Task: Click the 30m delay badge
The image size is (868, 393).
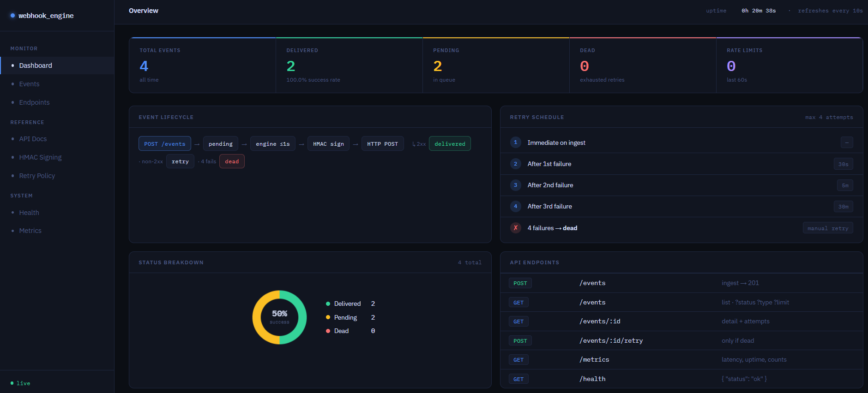Action: [844, 207]
